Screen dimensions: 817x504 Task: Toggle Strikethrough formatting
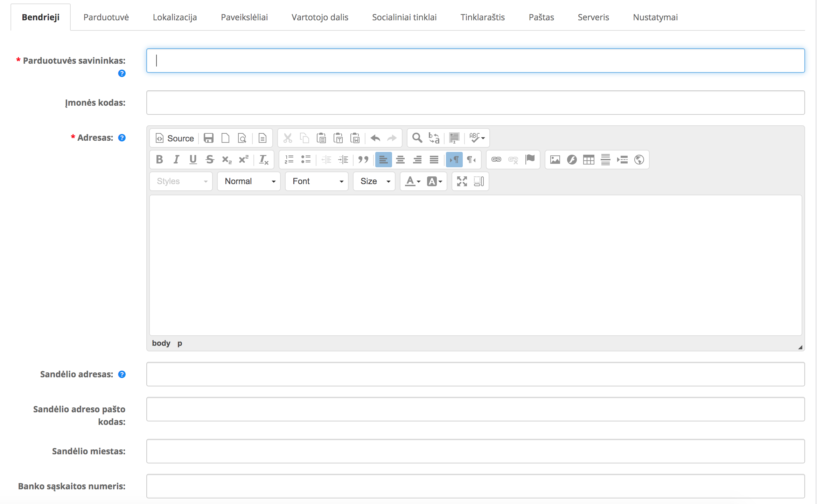(210, 160)
